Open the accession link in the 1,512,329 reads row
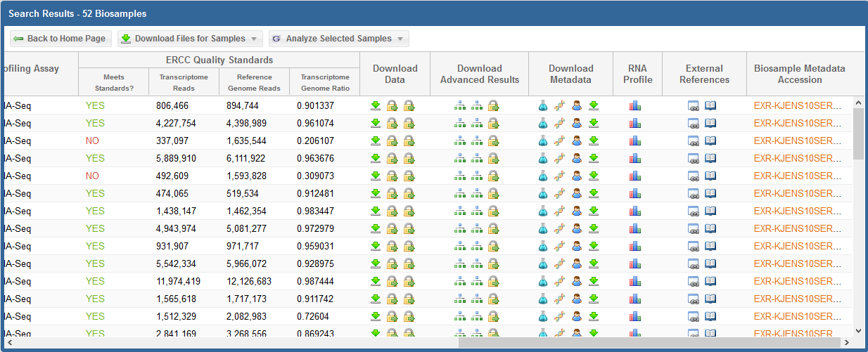 (797, 317)
